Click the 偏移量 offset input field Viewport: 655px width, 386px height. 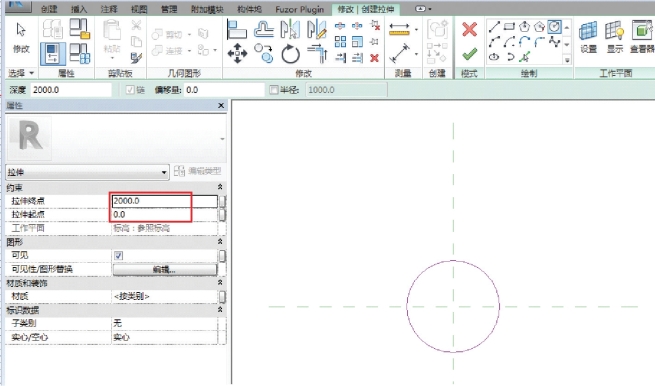pos(224,90)
